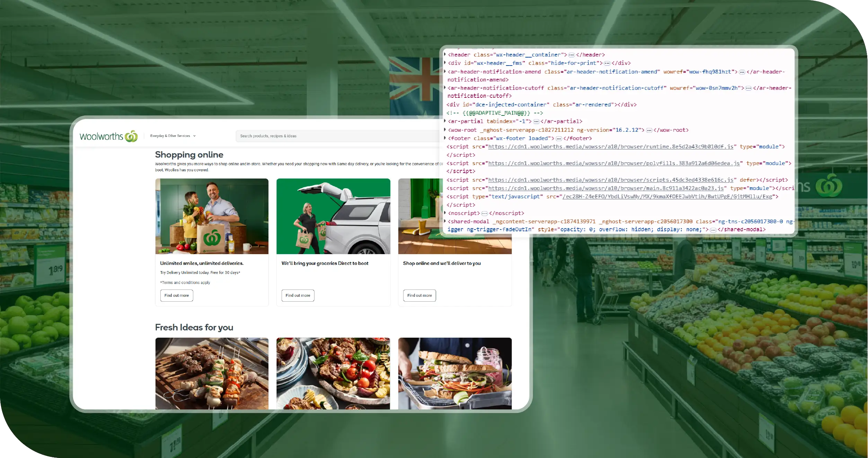Click the father and son grocery bag image
Image resolution: width=868 pixels, height=458 pixels.
[212, 216]
